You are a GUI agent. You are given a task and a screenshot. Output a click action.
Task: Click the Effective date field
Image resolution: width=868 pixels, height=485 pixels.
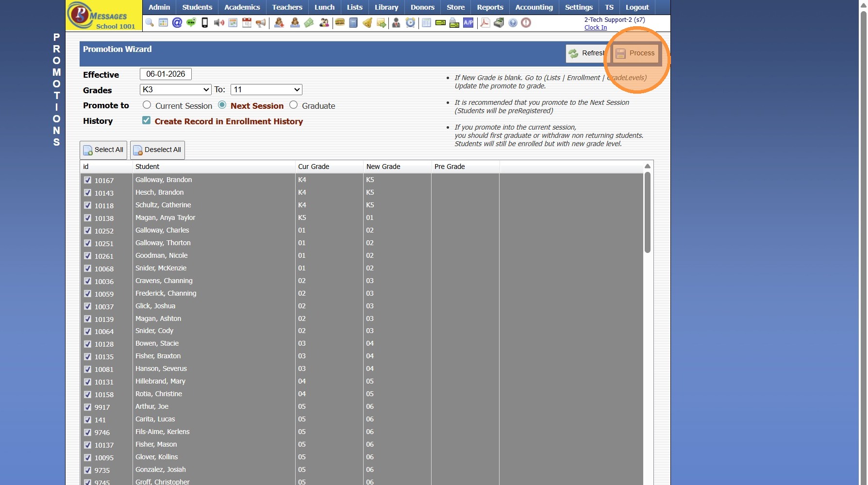pyautogui.click(x=166, y=74)
